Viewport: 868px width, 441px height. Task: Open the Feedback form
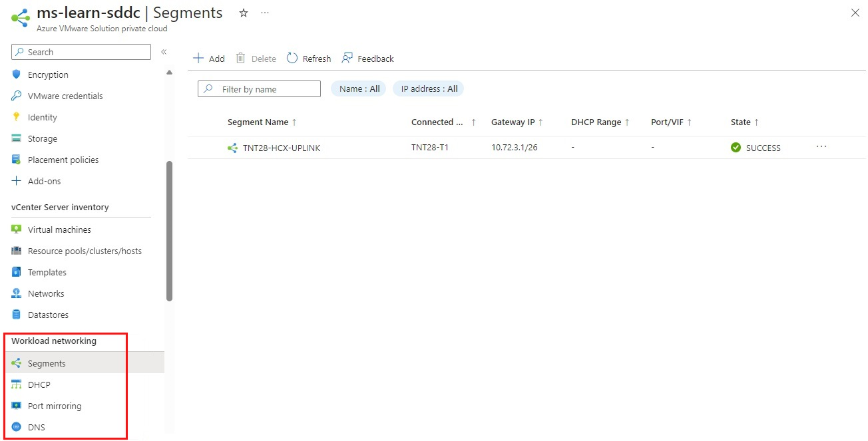coord(368,59)
